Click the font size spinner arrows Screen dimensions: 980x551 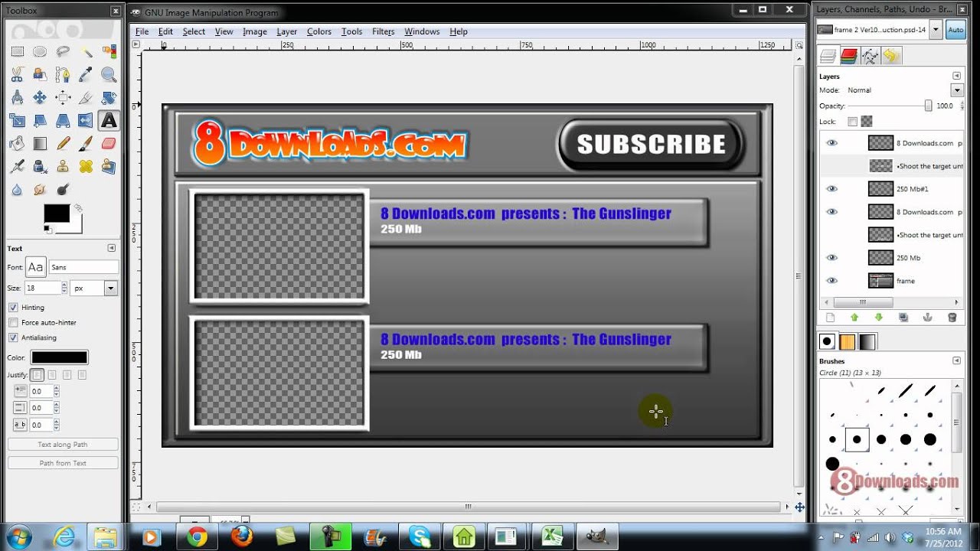(64, 289)
